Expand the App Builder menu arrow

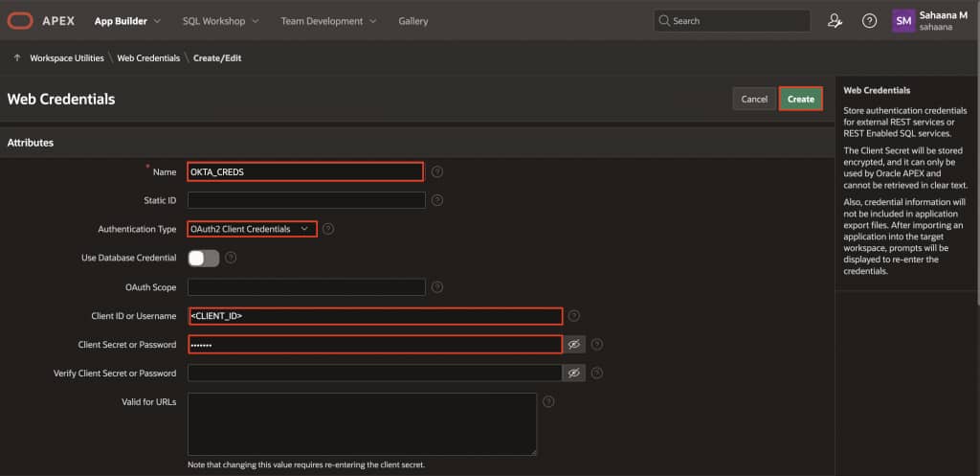coord(157,21)
